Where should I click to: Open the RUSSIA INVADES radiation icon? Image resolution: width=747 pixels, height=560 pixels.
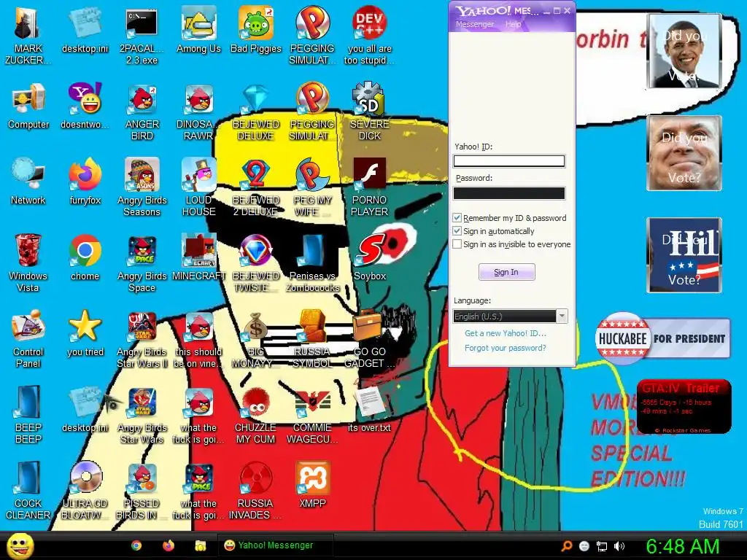256,491
